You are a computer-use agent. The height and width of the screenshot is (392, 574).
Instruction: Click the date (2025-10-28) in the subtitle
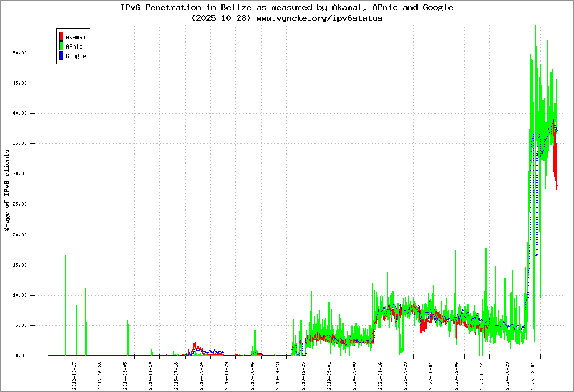pos(220,18)
